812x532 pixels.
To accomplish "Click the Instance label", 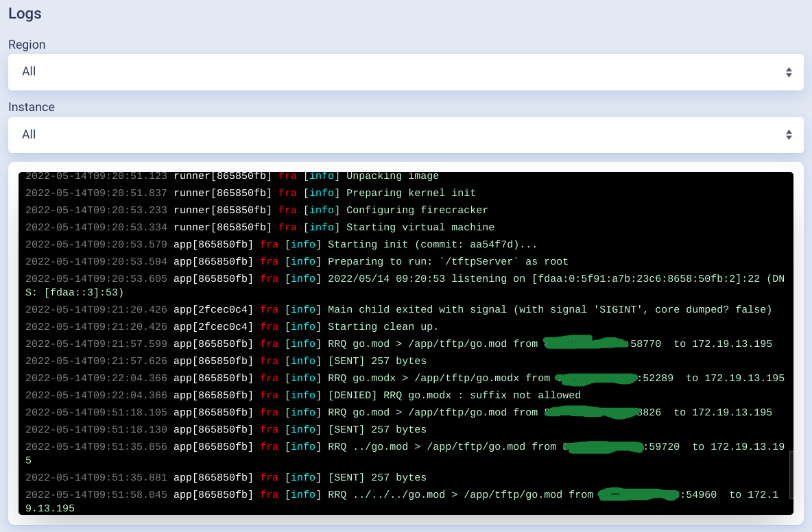I will (x=32, y=107).
